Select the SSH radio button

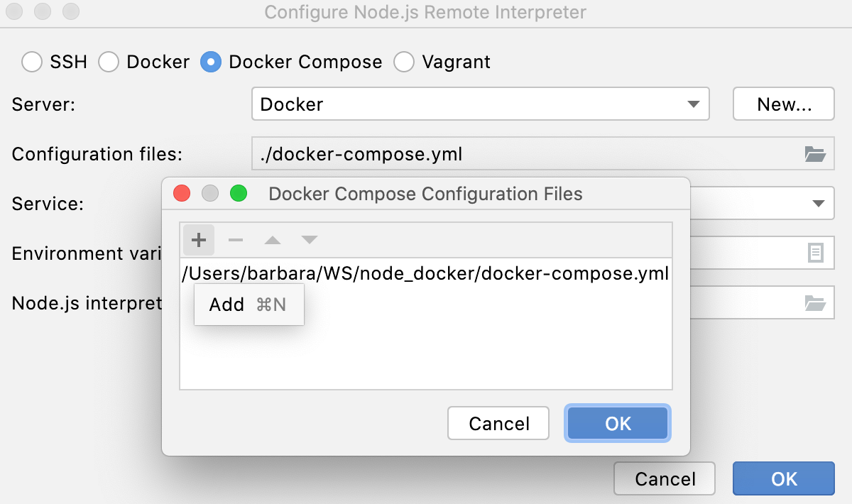[33, 62]
